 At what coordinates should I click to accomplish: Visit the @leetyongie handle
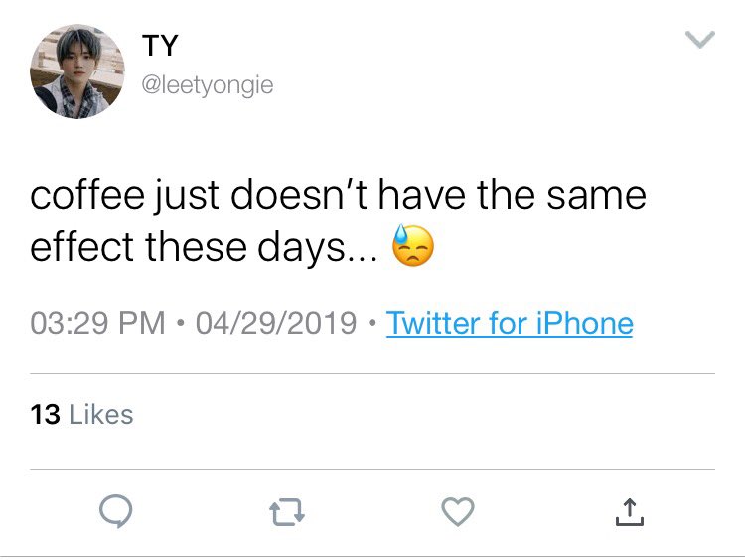coord(208,85)
